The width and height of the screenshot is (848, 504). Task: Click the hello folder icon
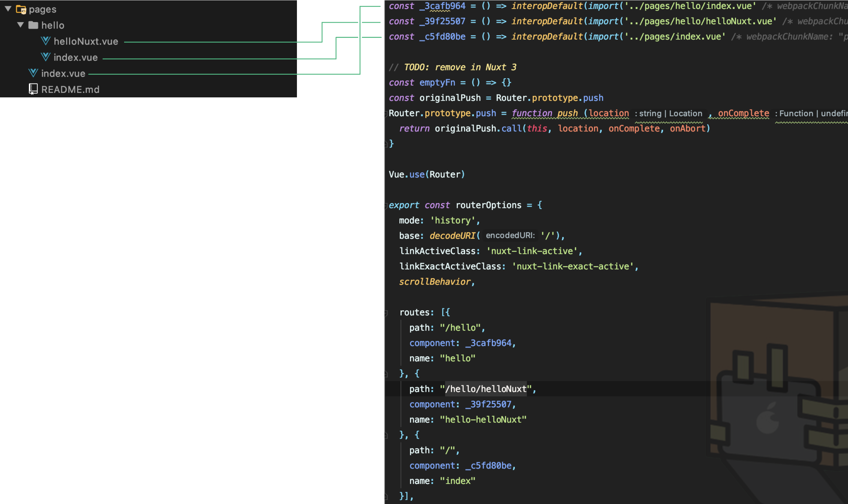click(33, 25)
